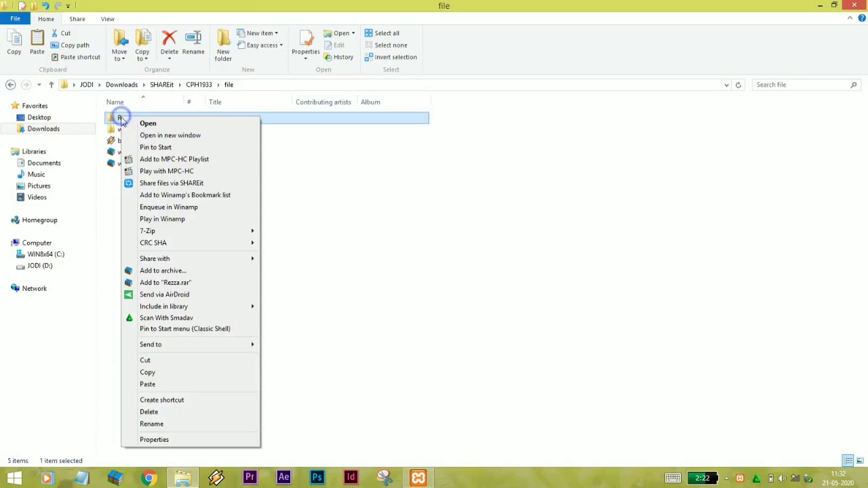Select Desktop in the Favorites pane
Image resolution: width=868 pixels, height=488 pixels.
(39, 117)
